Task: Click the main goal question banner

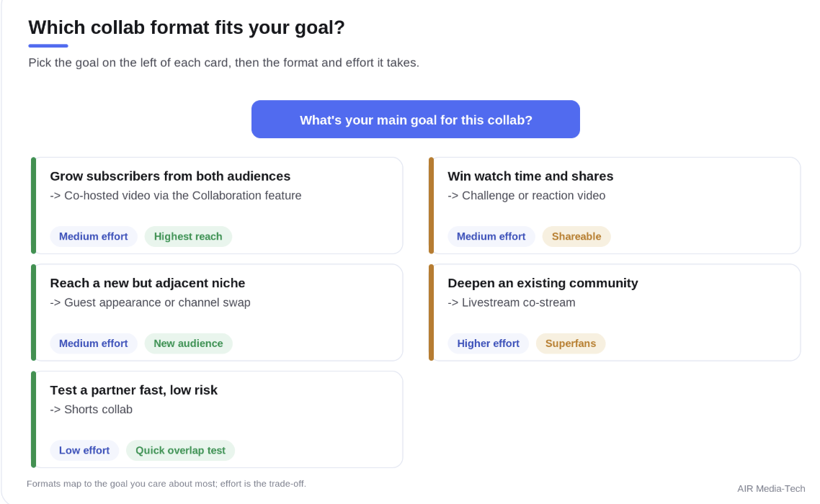Action: pos(415,120)
